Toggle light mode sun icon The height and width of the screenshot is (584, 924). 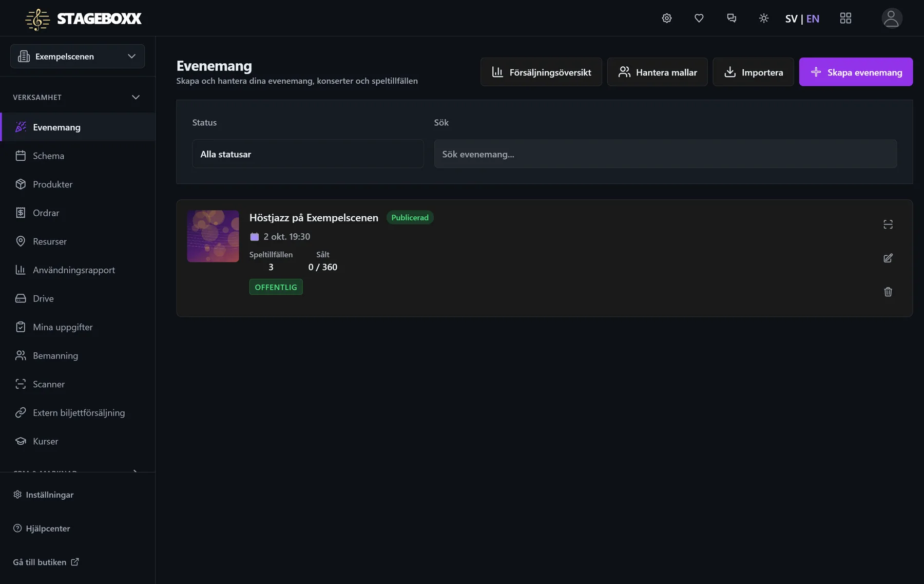point(763,18)
